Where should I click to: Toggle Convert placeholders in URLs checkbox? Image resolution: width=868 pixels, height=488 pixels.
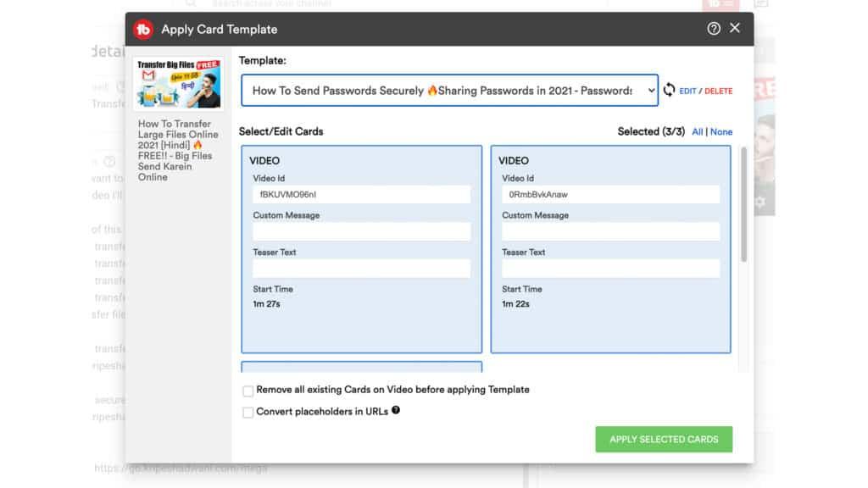point(248,413)
